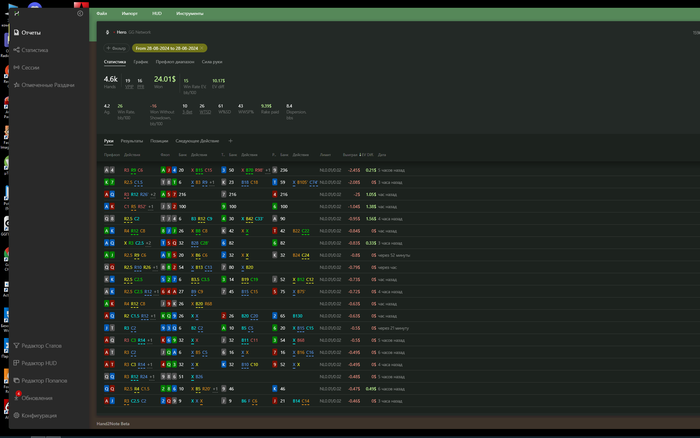Switch to the Следующие Действия tab
Image resolution: width=700 pixels, height=438 pixels.
[197, 141]
